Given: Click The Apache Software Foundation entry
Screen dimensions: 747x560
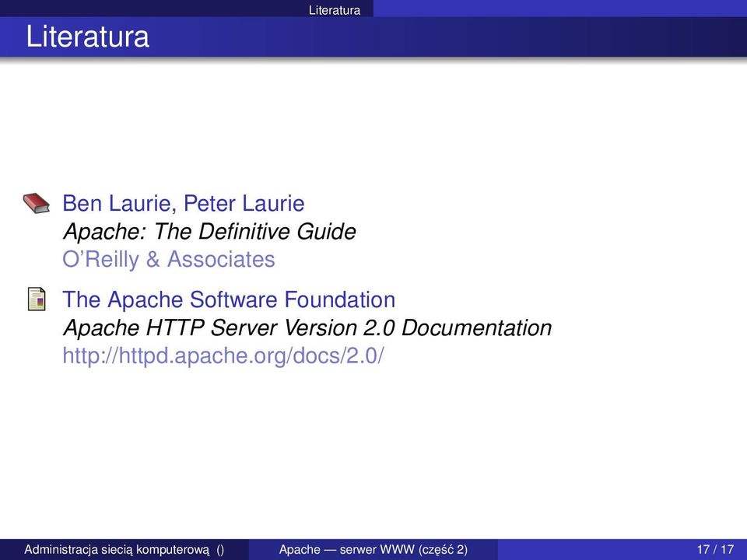Looking at the screenshot, I should click(229, 299).
